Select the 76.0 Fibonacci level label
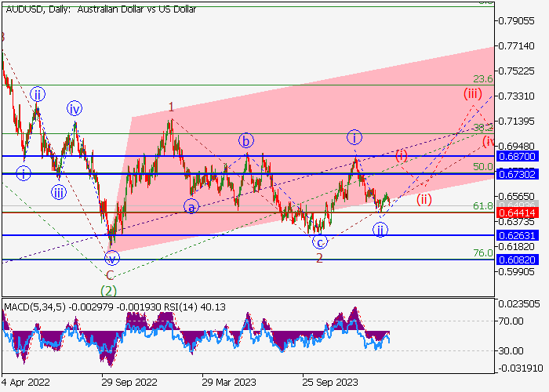The image size is (549, 392). [483, 252]
